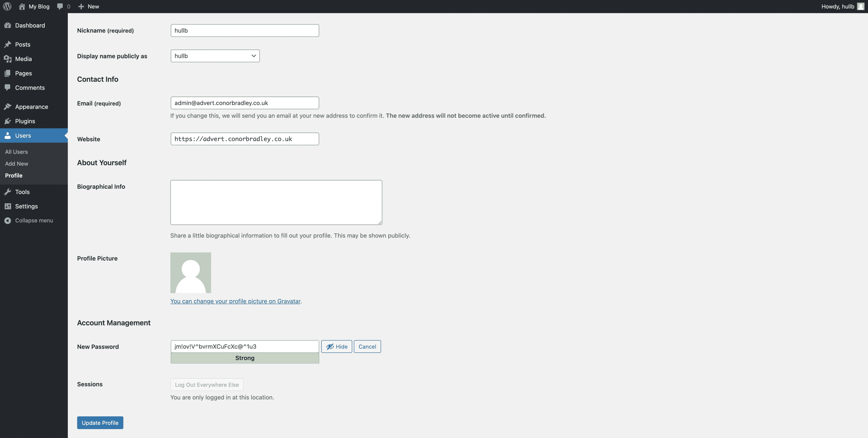Screen dimensions: 868x438
Task: Open All Users submenu item
Action: [x=16, y=152]
